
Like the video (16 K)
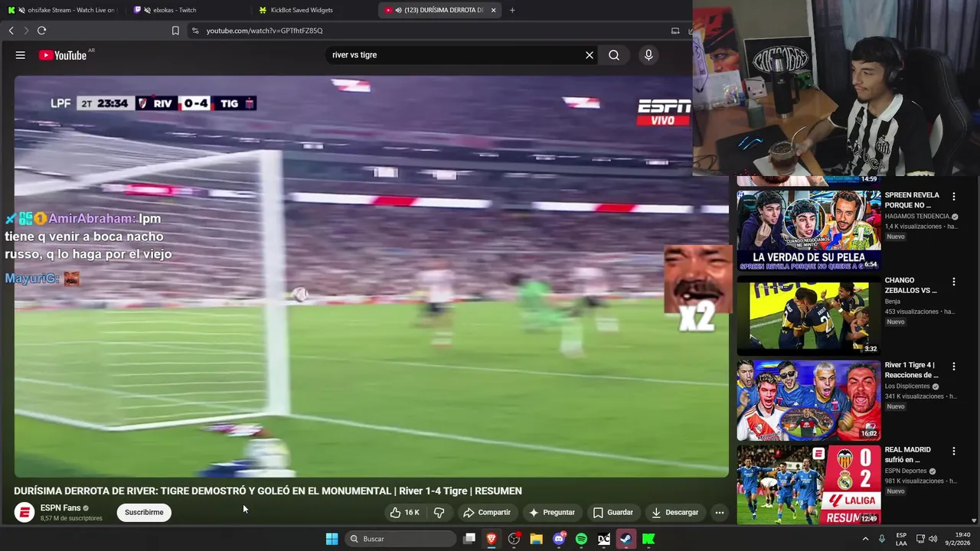(x=405, y=512)
